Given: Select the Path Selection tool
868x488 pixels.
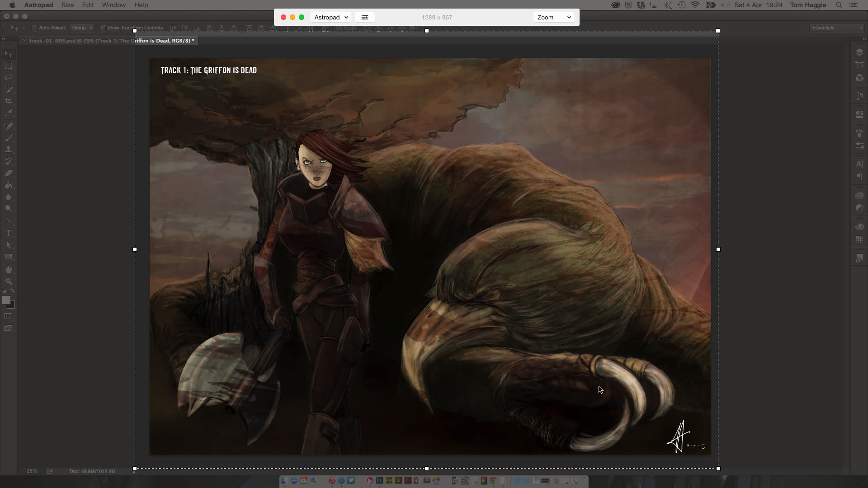Looking at the screenshot, I should [x=9, y=245].
